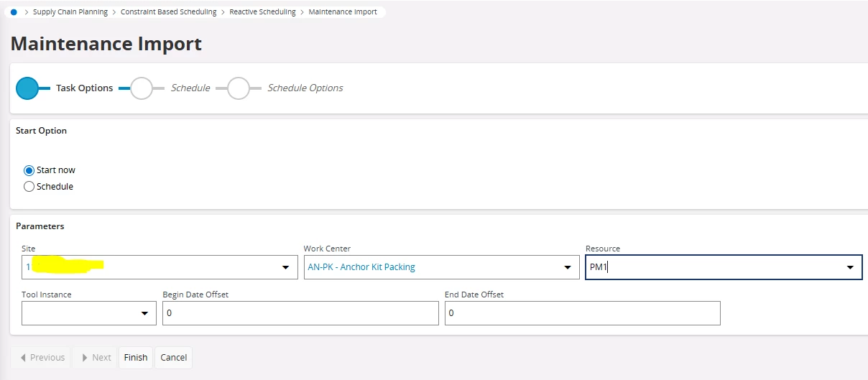The height and width of the screenshot is (380, 868).
Task: Select the Schedule radio button
Action: click(x=29, y=187)
